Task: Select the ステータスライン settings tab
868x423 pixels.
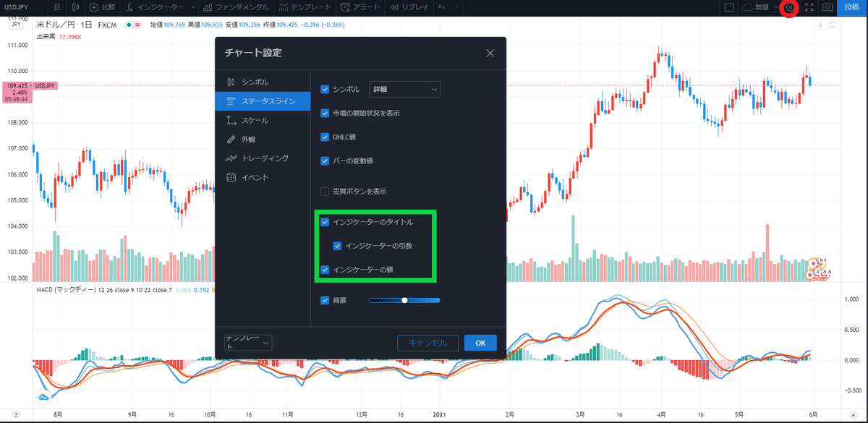Action: (263, 101)
